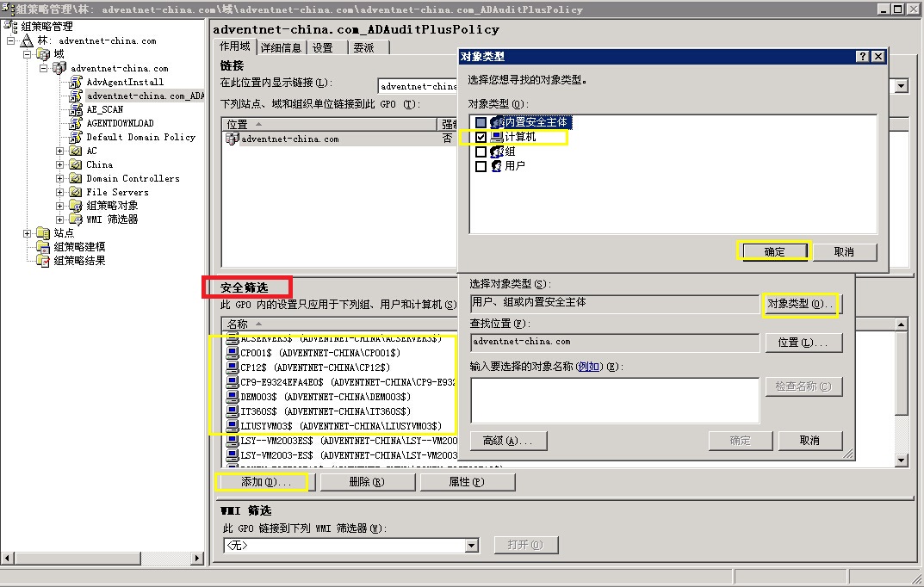924x587 pixels.
Task: Click the WMI 筛选器 folder icon
Action: click(x=76, y=219)
